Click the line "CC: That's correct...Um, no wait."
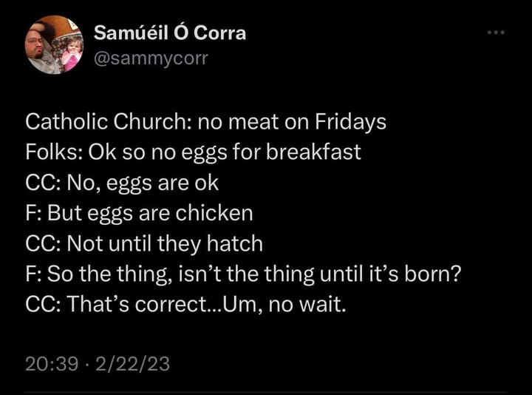Screen dimensions: 532x395 [x=185, y=304]
